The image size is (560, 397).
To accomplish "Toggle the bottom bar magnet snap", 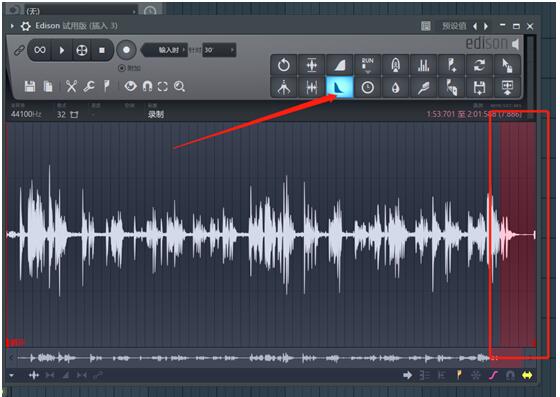I will coord(510,375).
